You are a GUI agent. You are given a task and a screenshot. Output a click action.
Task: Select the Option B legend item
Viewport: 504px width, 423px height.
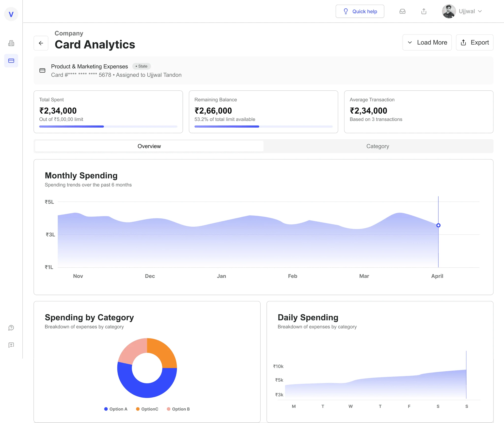(178, 409)
